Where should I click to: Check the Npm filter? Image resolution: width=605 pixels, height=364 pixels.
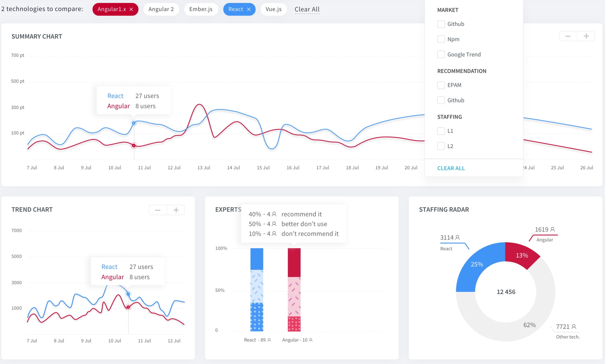[x=441, y=39]
